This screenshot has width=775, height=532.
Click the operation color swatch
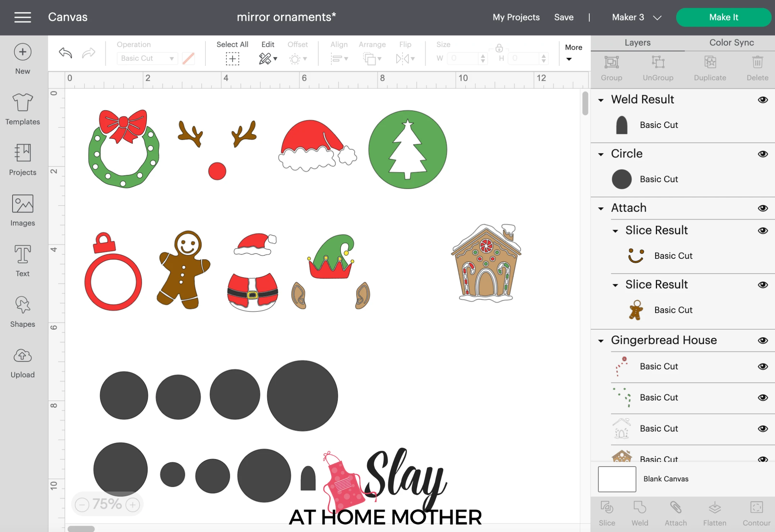click(188, 58)
